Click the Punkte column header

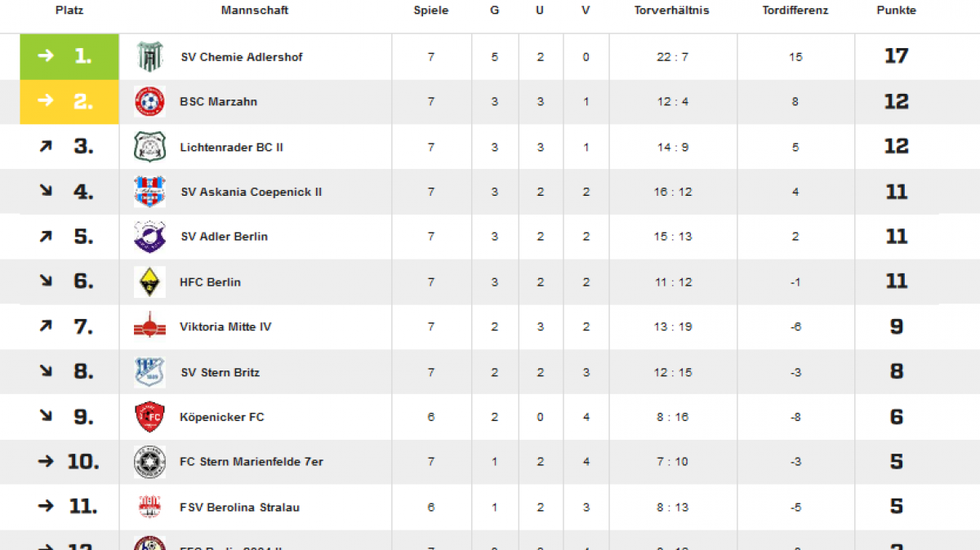(897, 11)
